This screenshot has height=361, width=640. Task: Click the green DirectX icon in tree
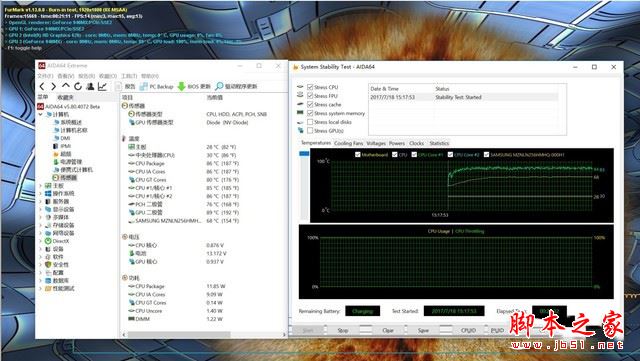click(48, 241)
